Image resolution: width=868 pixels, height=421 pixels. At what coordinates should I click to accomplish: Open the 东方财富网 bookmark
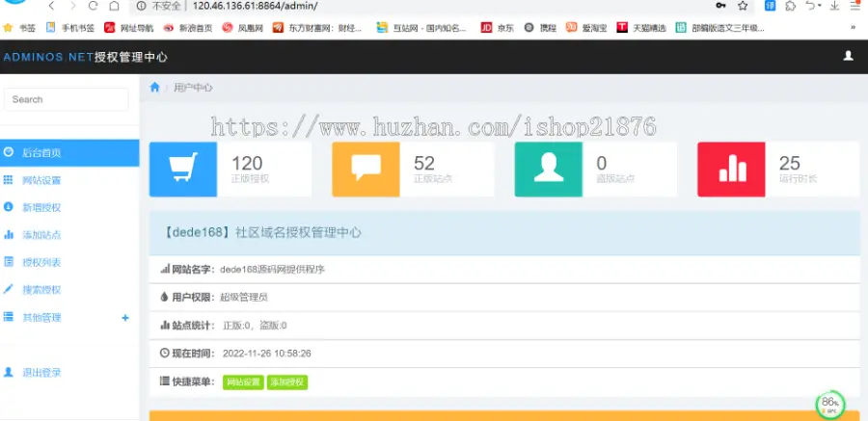[x=317, y=28]
